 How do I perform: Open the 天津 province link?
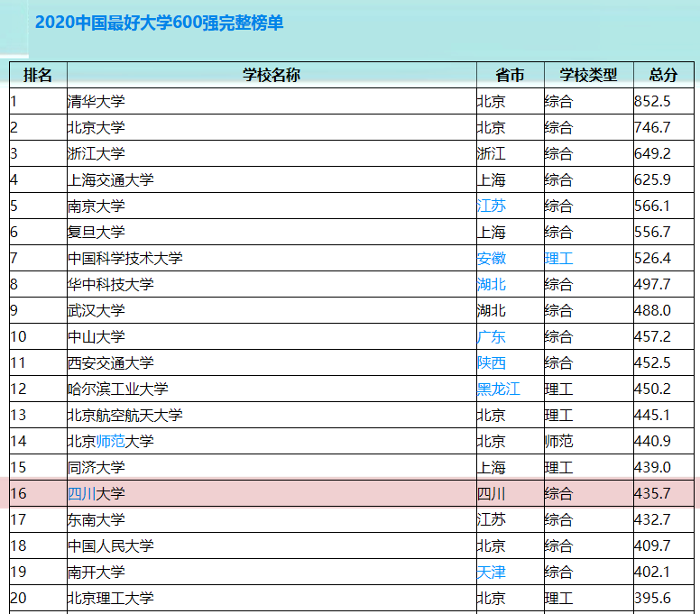pyautogui.click(x=491, y=572)
